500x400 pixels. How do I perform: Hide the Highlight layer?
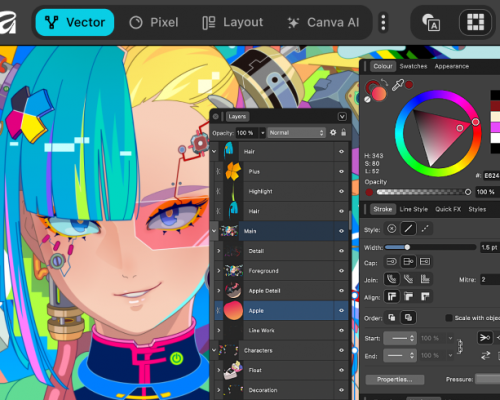[x=341, y=191]
